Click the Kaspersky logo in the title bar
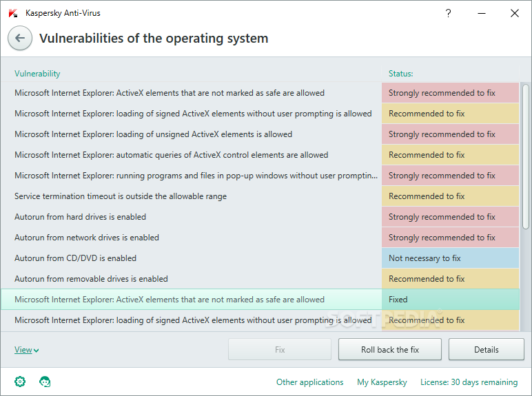 [x=13, y=14]
